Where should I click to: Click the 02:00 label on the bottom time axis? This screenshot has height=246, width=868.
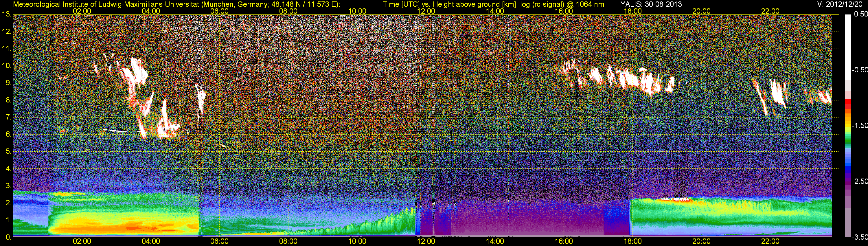82,241
